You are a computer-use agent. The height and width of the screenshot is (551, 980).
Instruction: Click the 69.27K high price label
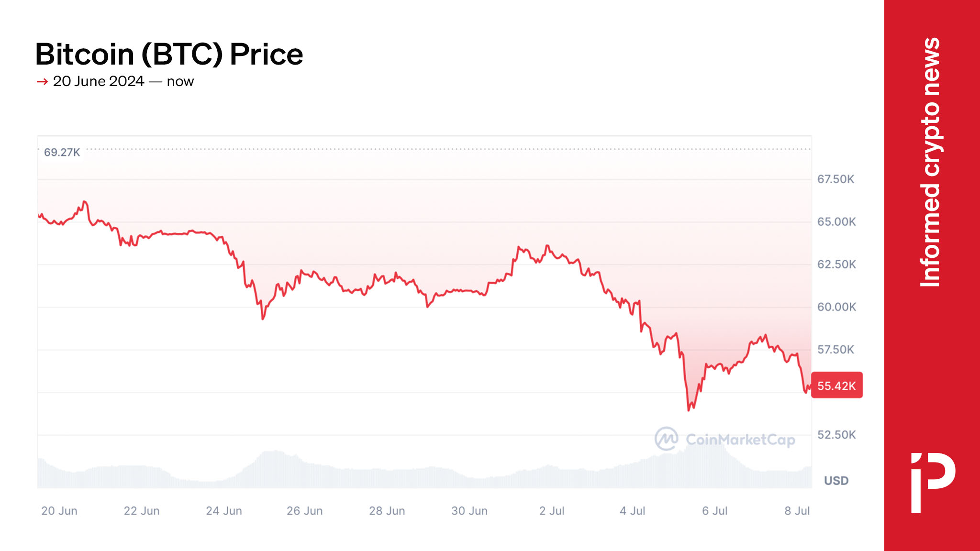(x=62, y=153)
